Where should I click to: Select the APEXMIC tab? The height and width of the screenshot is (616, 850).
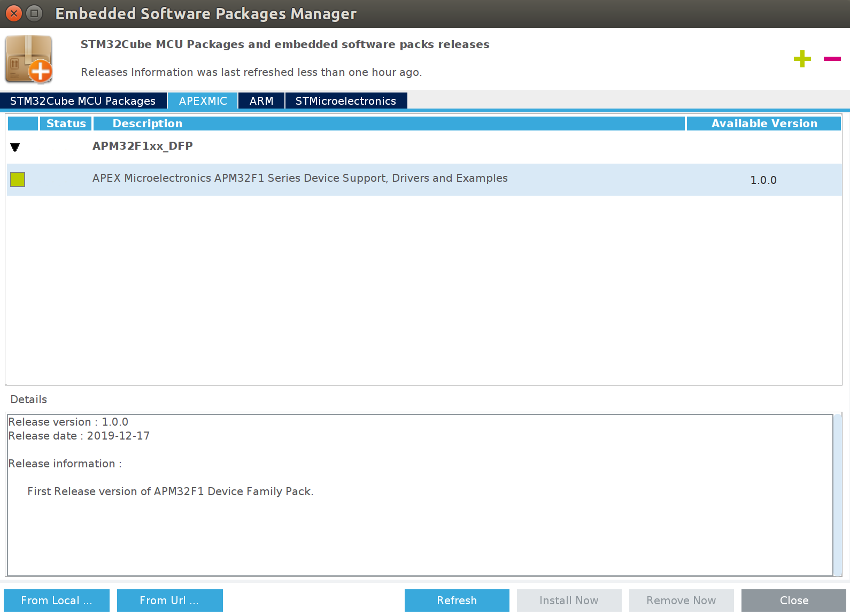pos(203,101)
